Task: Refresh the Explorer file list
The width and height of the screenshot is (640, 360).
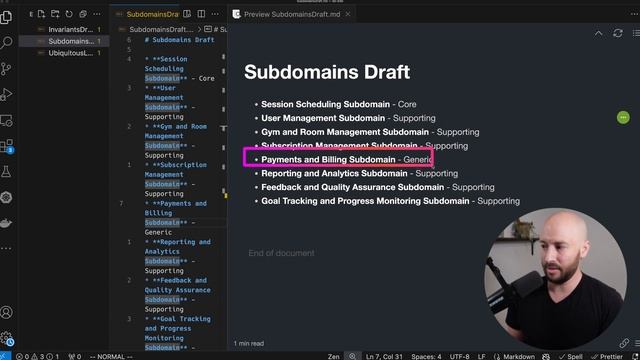Action: coord(69,14)
